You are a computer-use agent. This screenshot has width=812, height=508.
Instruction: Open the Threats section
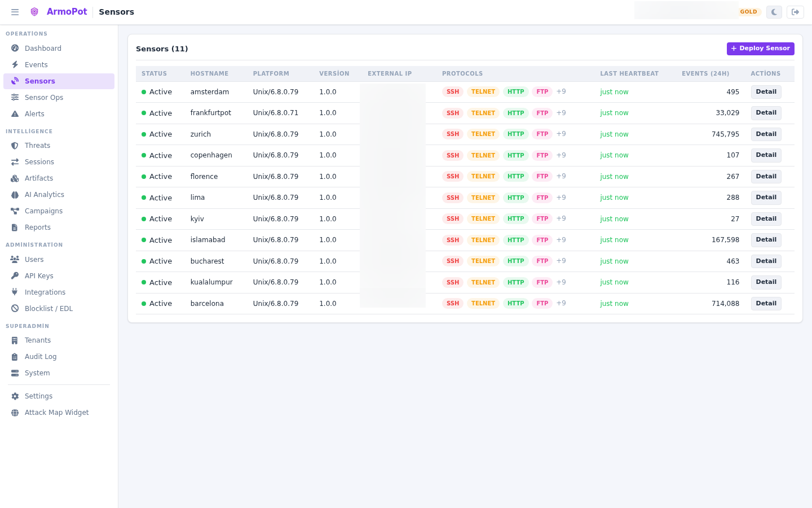click(x=59, y=146)
